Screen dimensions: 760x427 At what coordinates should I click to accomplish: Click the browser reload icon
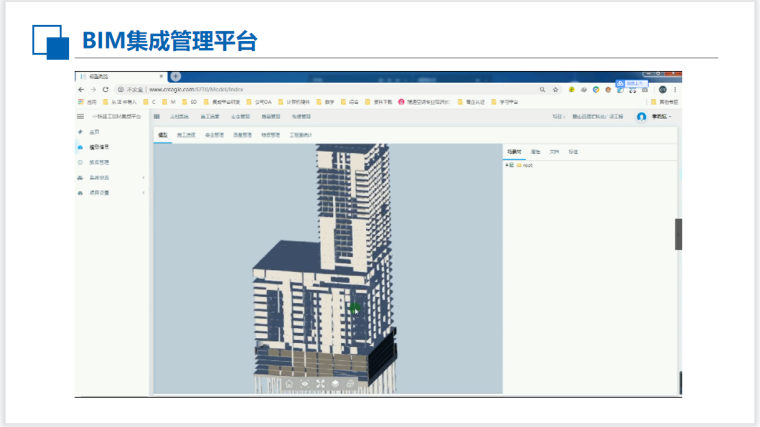[x=105, y=89]
